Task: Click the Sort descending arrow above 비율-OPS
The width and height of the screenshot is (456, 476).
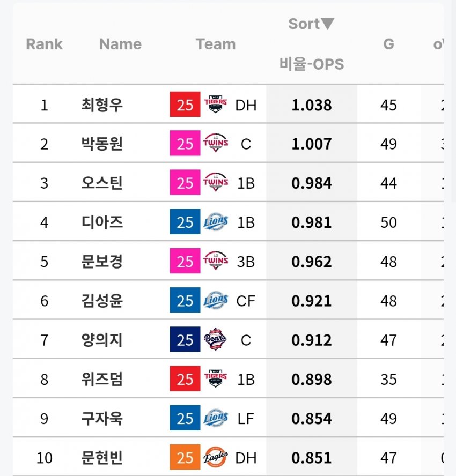Action: pyautogui.click(x=328, y=24)
